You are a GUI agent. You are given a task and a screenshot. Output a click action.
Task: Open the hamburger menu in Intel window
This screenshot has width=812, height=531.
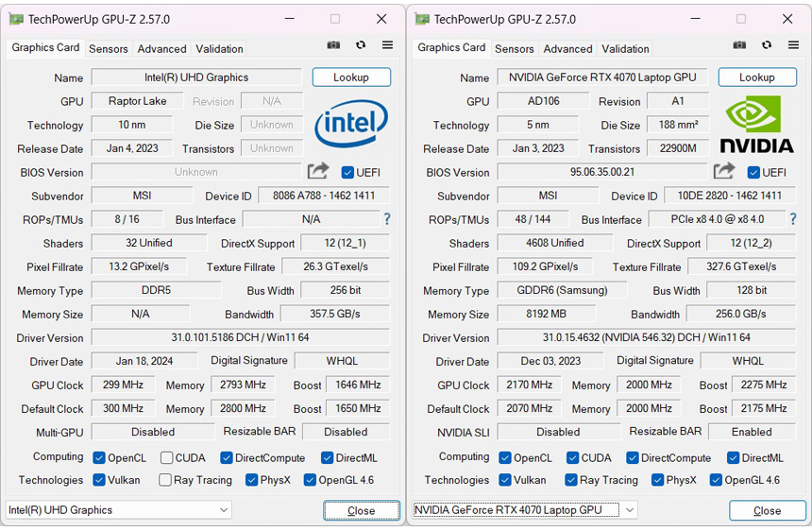(x=387, y=45)
